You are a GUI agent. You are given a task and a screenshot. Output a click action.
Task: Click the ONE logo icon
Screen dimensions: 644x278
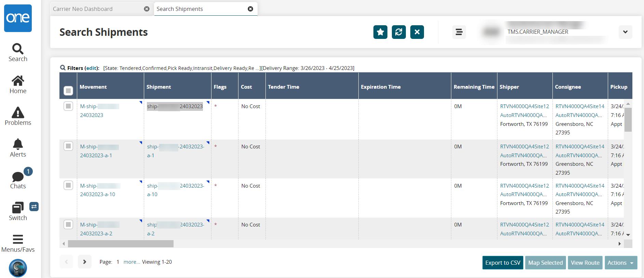(18, 18)
